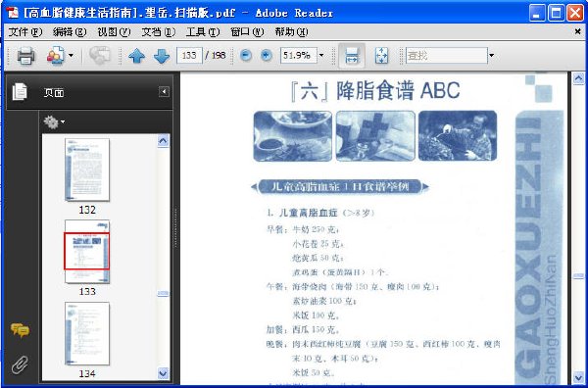Minimize the Adobe Reader window
The width and height of the screenshot is (588, 388).
[x=537, y=13]
